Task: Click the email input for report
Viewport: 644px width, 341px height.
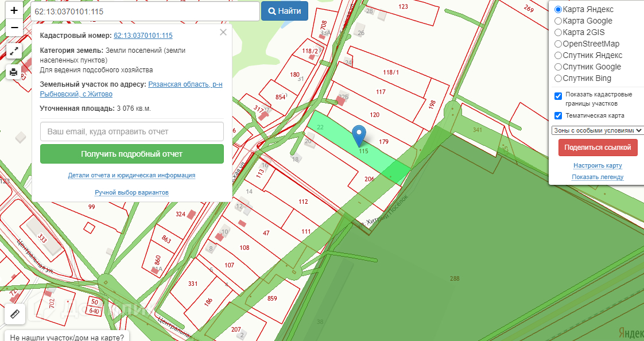Action: pyautogui.click(x=132, y=131)
